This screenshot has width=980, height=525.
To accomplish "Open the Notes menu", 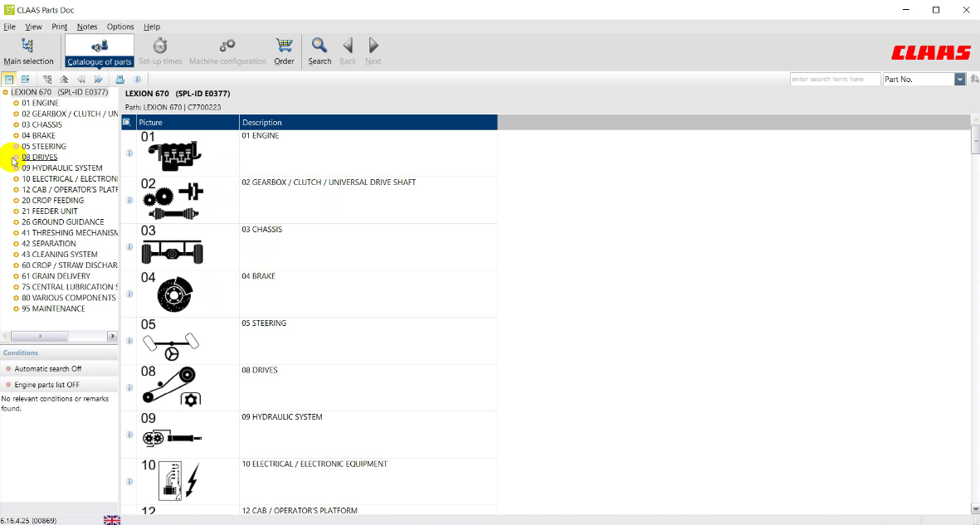I will (87, 27).
